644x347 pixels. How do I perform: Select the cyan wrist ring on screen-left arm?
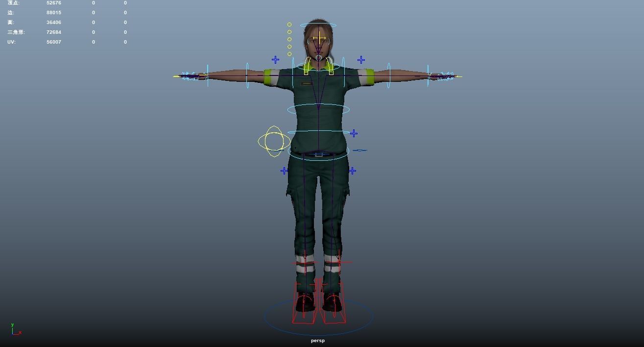point(208,76)
